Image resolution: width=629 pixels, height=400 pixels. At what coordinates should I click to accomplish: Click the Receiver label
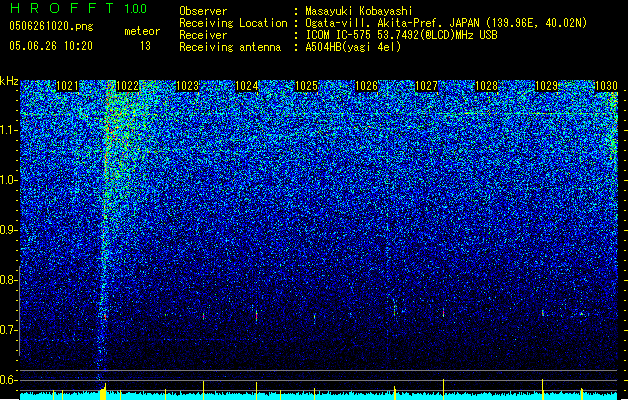click(203, 35)
